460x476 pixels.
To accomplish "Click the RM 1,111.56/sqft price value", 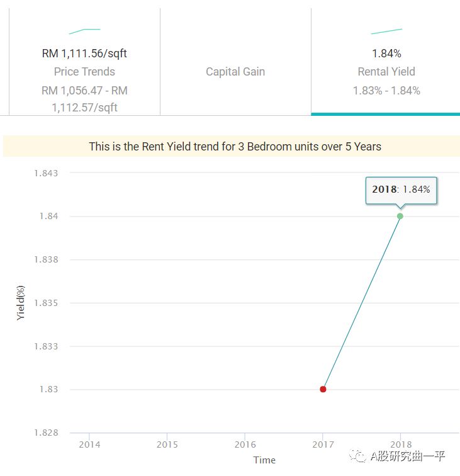I will pos(84,54).
